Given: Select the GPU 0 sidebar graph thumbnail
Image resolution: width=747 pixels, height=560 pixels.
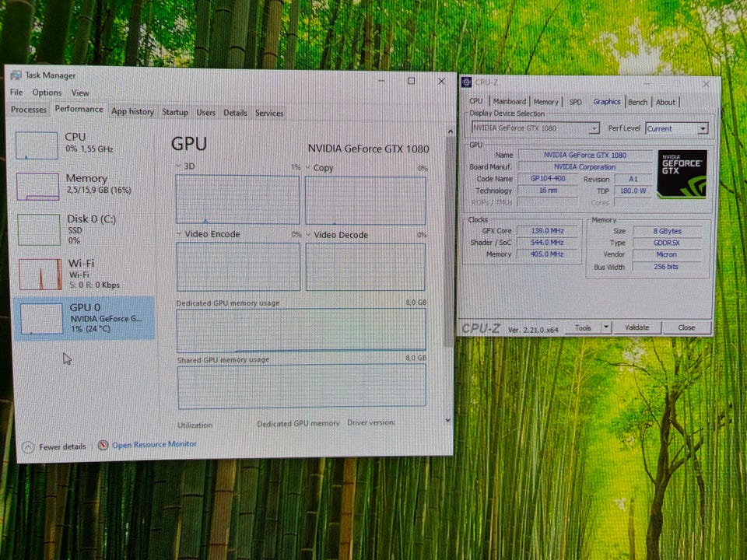Looking at the screenshot, I should 41,319.
